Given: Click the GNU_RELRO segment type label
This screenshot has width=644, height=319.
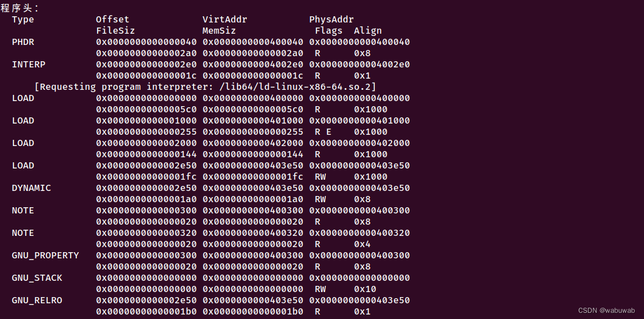Looking at the screenshot, I should (x=37, y=300).
